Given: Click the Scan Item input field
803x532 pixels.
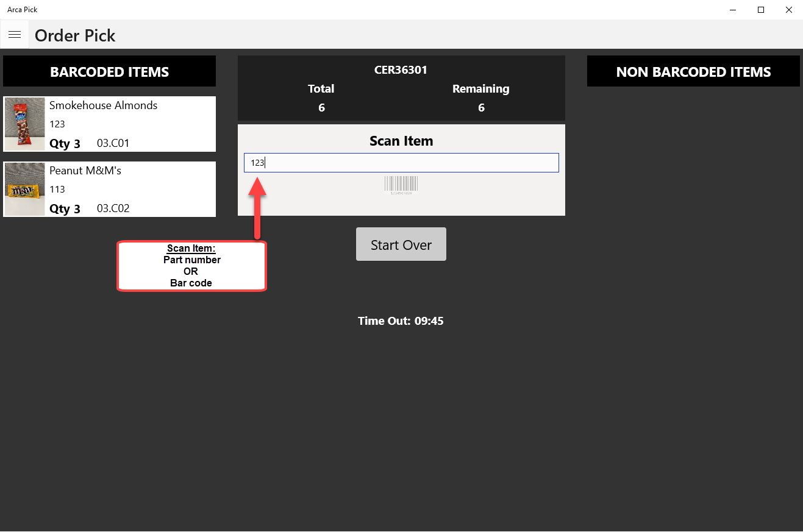Looking at the screenshot, I should coord(401,163).
